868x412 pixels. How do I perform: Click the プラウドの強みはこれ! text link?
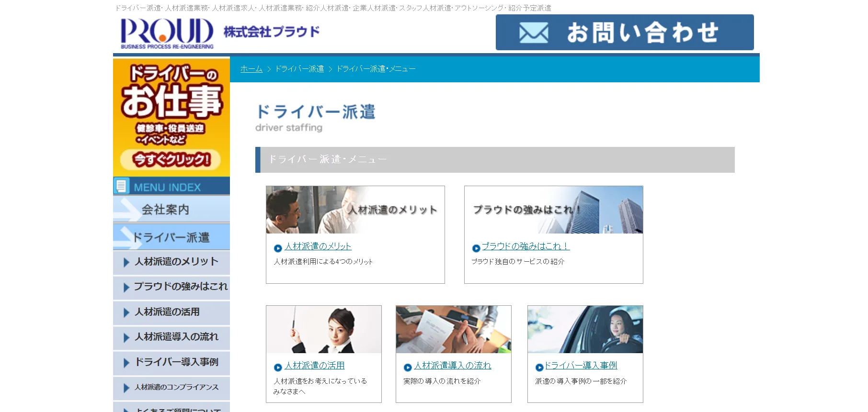(x=525, y=246)
